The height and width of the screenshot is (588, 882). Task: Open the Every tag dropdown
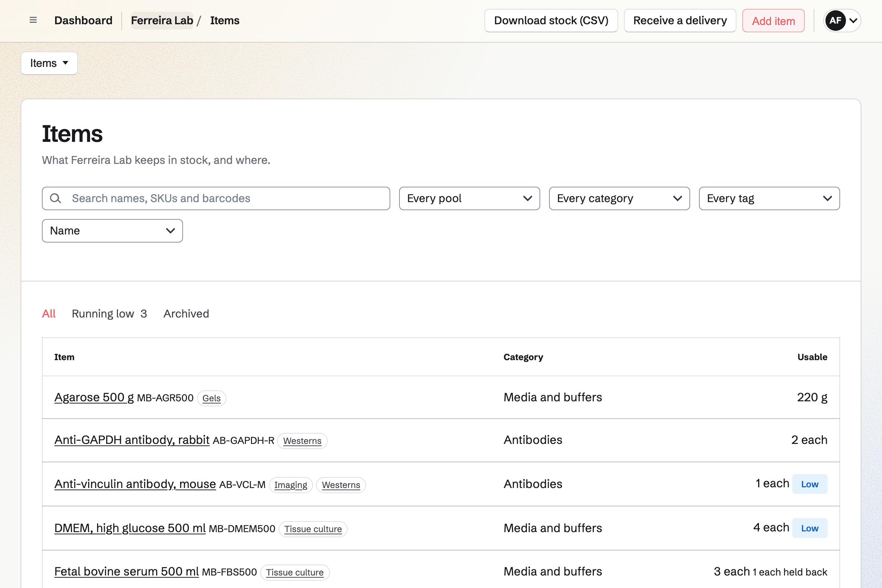click(x=769, y=198)
